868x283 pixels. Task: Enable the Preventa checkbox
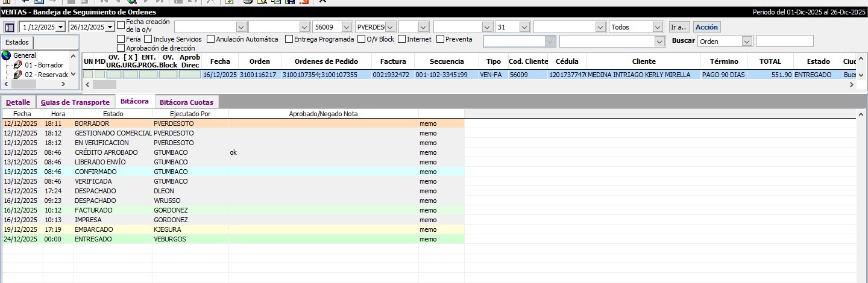(x=440, y=39)
